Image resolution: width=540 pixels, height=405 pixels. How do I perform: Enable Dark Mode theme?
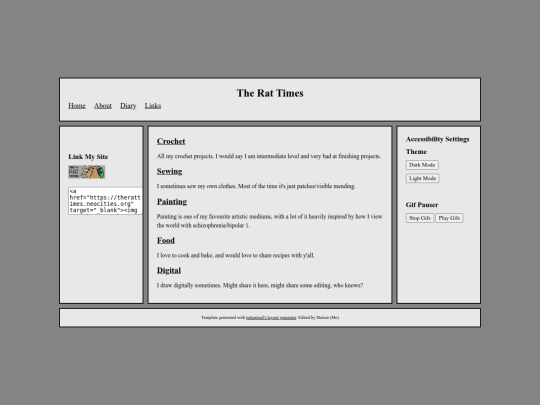(x=422, y=165)
